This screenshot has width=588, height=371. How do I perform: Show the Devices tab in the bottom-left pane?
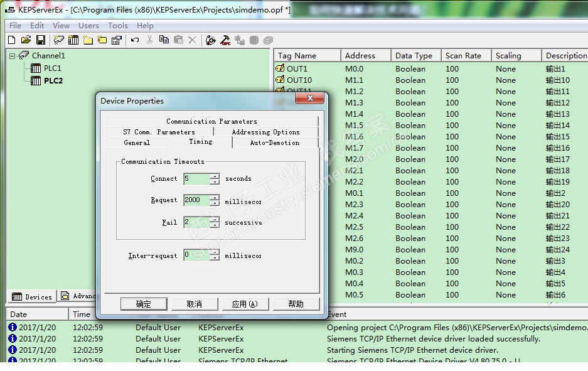point(32,297)
